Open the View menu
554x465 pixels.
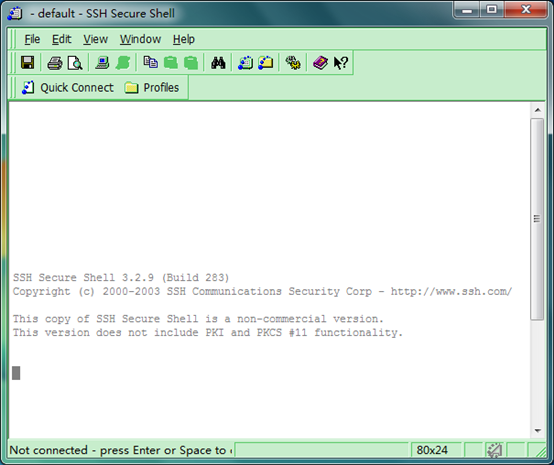tap(95, 39)
